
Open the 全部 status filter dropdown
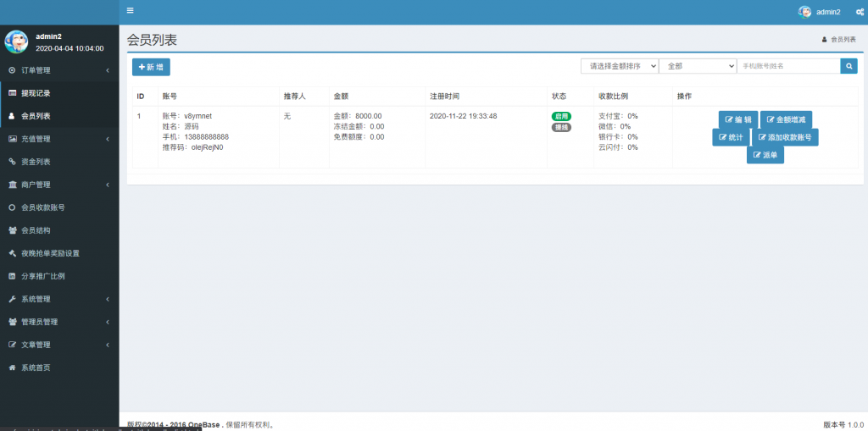pyautogui.click(x=697, y=66)
